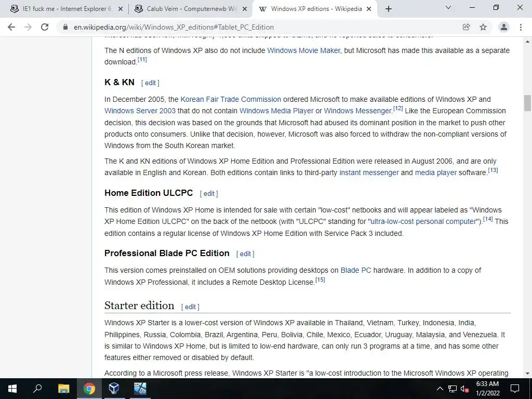Open Windows Server 2003 link
Viewport: 532px width, 399px height.
tap(140, 111)
